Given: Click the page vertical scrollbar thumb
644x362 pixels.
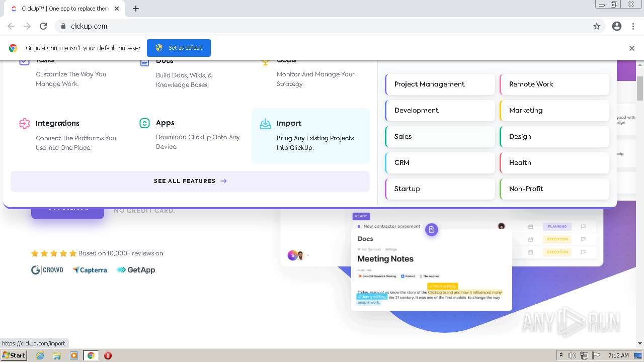Looking at the screenshot, I should pos(640,88).
